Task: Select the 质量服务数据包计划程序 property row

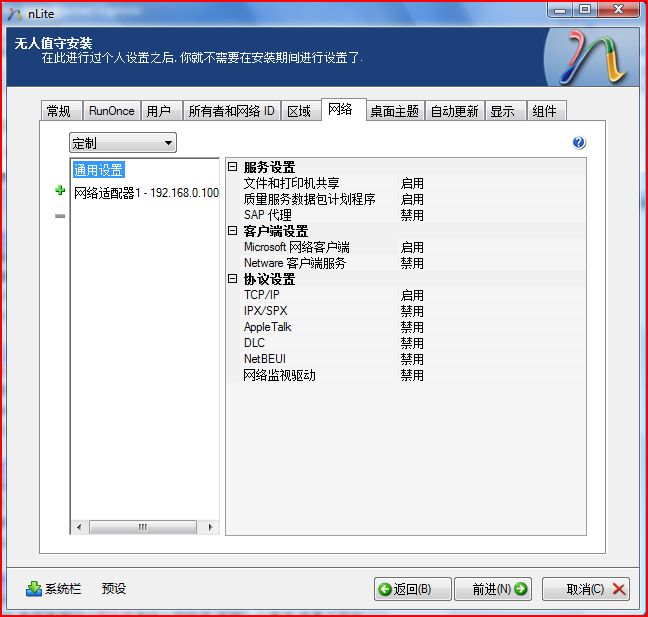Action: pyautogui.click(x=406, y=199)
